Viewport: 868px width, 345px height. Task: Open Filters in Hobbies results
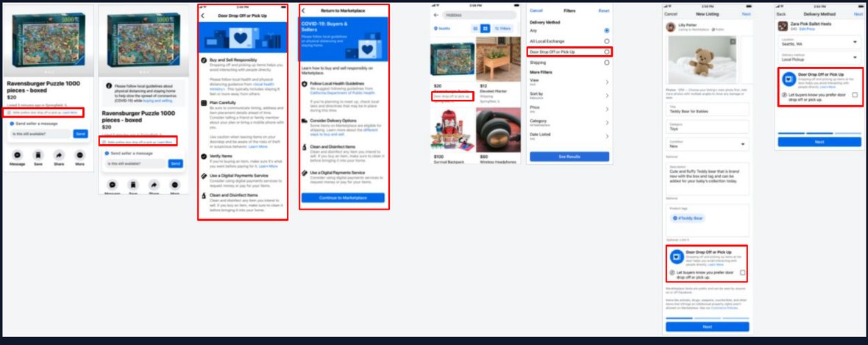point(503,28)
